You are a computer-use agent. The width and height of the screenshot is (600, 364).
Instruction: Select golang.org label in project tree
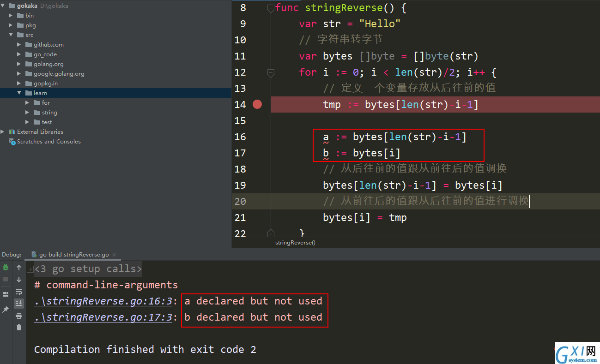pos(48,64)
